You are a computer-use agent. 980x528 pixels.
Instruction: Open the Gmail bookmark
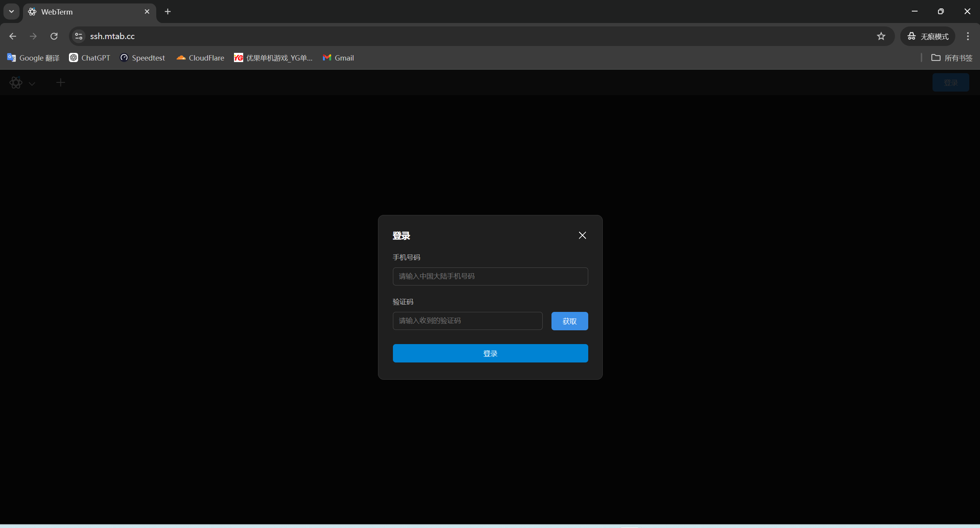tap(339, 58)
